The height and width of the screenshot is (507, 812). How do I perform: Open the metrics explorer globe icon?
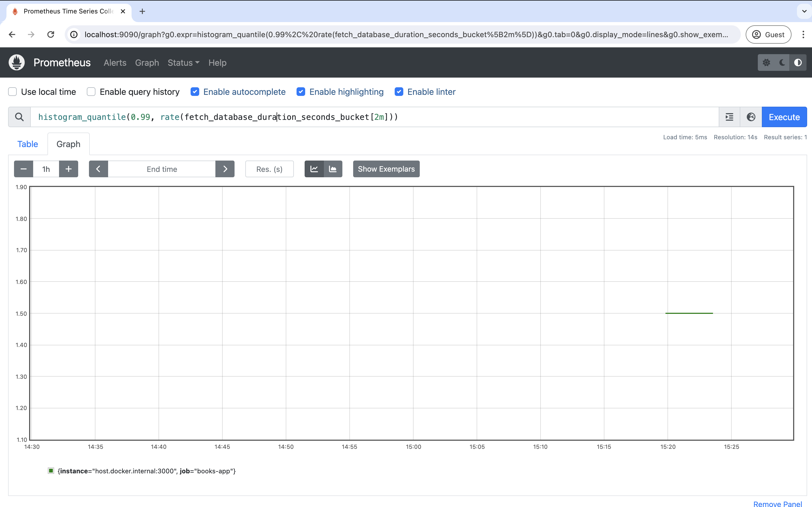pyautogui.click(x=751, y=117)
